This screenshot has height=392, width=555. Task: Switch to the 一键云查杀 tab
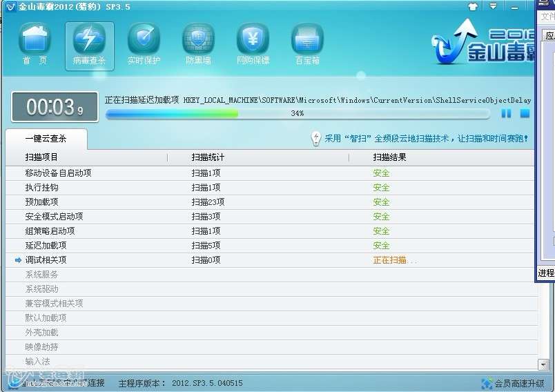pos(46,139)
